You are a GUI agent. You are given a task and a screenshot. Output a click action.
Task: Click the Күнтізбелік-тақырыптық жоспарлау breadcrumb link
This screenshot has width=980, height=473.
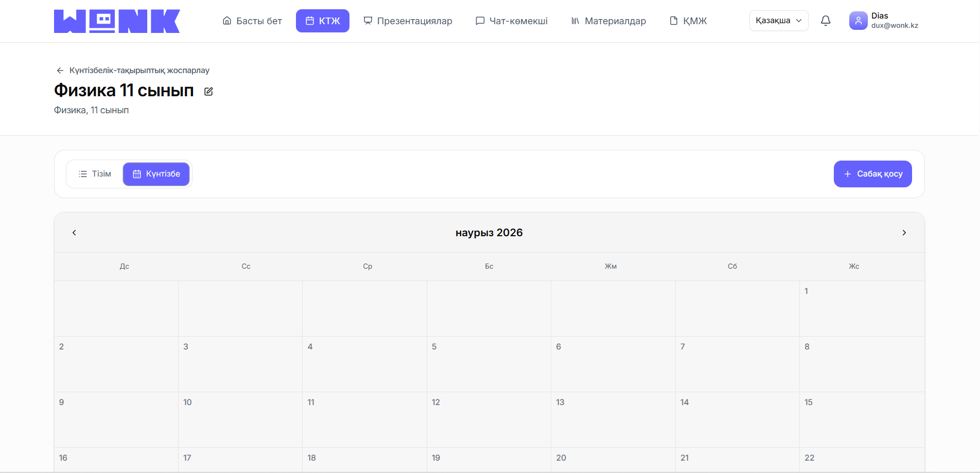139,71
